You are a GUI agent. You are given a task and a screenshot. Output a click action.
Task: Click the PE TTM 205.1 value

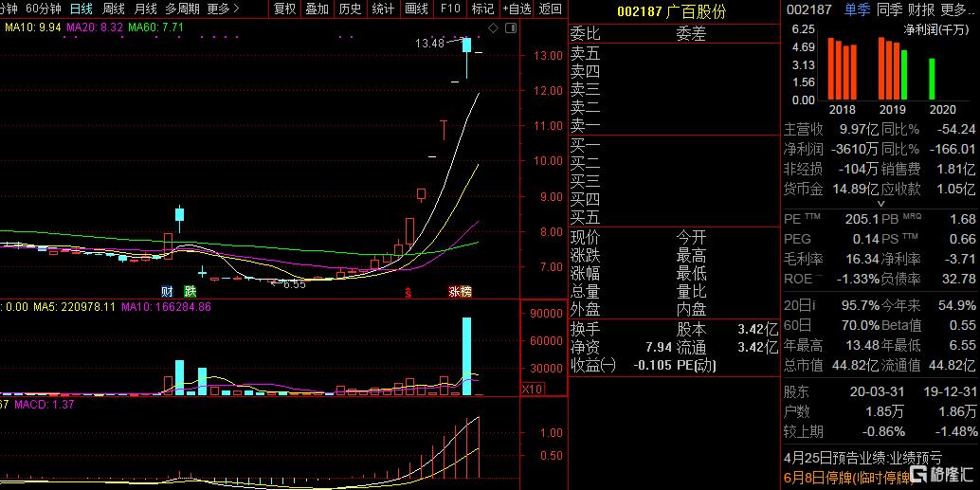(x=862, y=219)
